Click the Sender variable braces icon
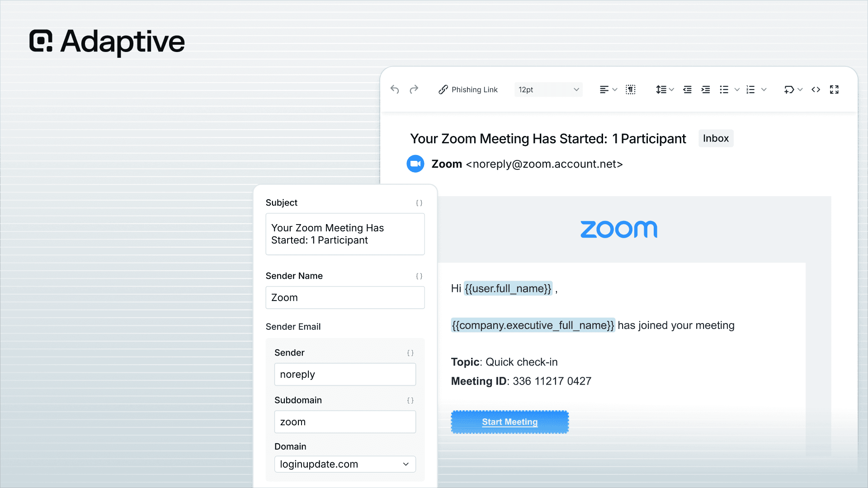Image resolution: width=868 pixels, height=488 pixels. tap(410, 353)
